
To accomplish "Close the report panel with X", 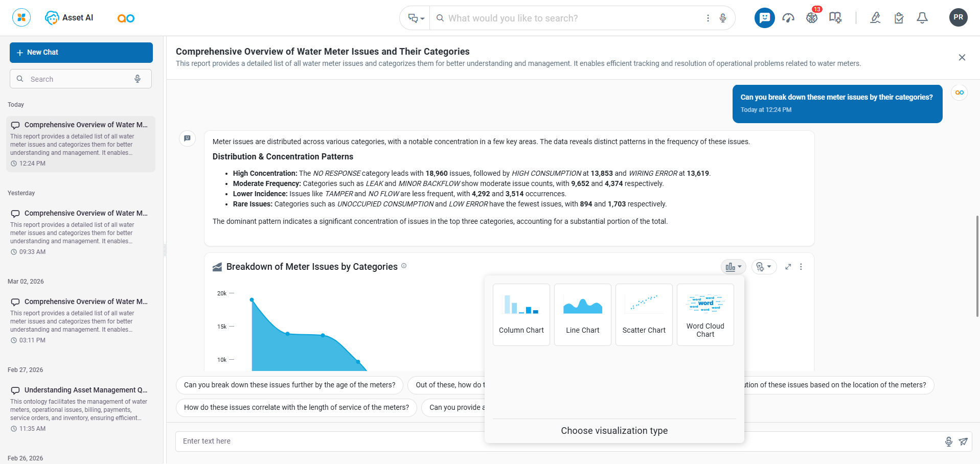I will point(962,57).
